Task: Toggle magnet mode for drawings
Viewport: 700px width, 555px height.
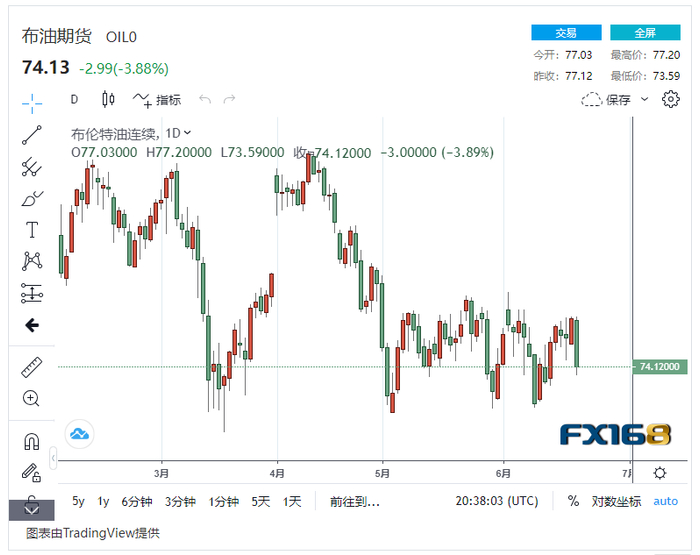Action: click(32, 441)
